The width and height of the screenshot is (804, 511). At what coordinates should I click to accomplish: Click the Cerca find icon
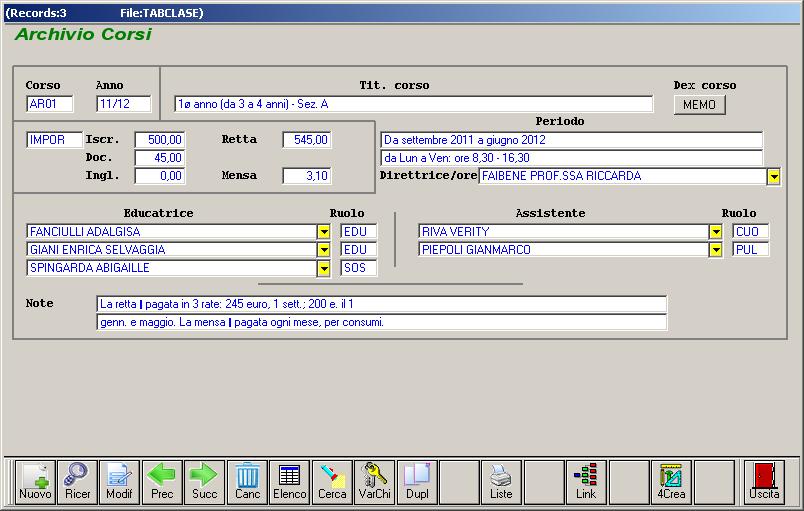[x=332, y=482]
